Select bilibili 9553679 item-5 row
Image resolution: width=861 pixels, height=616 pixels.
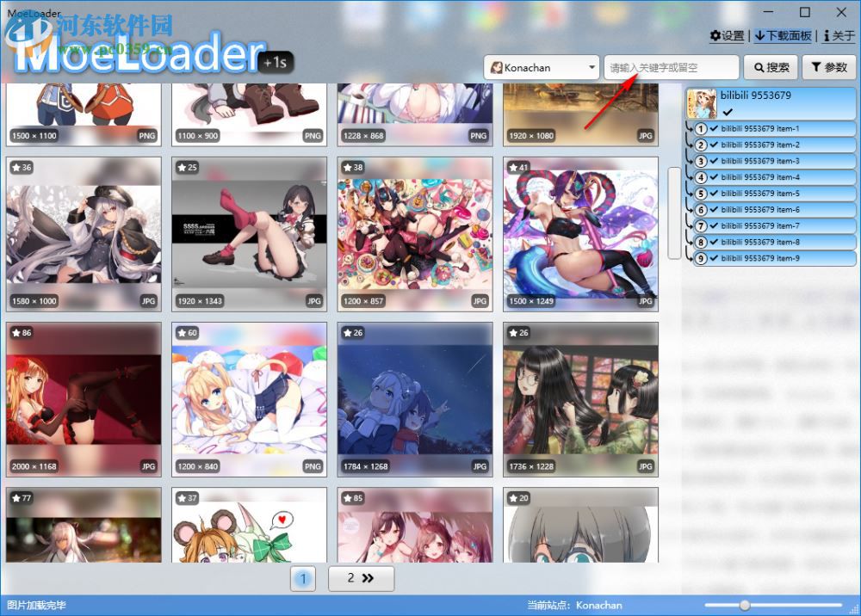(x=774, y=194)
